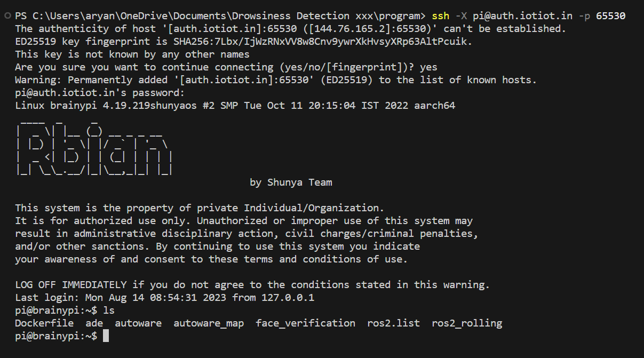Select the ade folder name
The image size is (644, 358).
94,323
